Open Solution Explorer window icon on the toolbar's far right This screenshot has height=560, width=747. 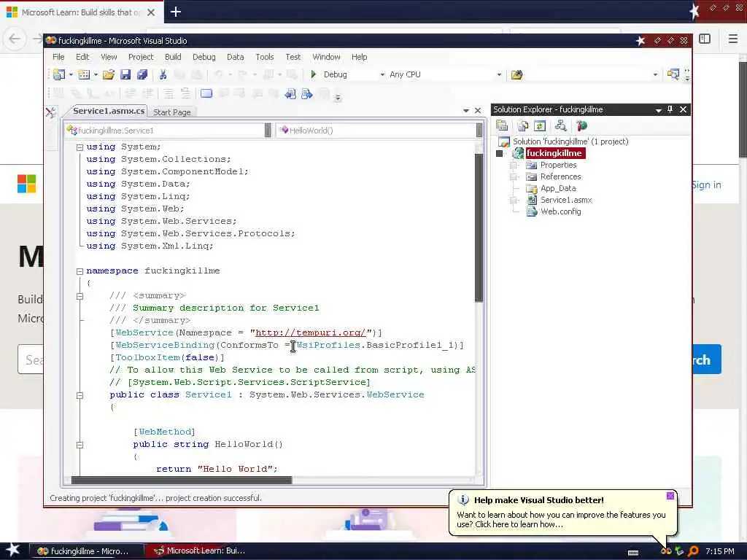pyautogui.click(x=673, y=74)
